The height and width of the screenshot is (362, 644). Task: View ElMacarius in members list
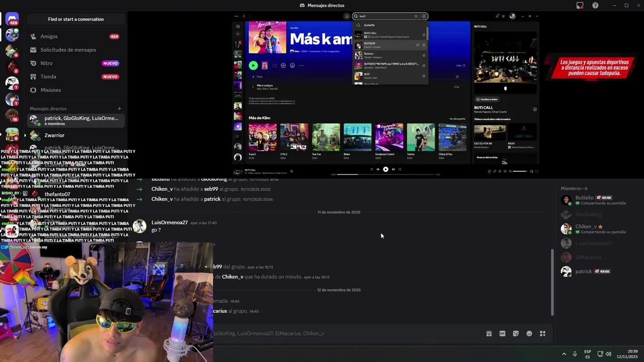point(599,257)
